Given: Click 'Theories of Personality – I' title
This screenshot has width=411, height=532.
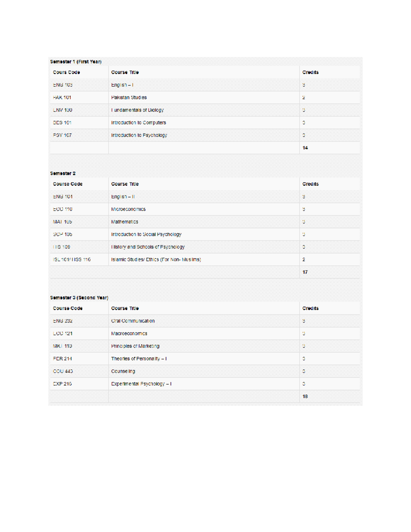Looking at the screenshot, I should (x=139, y=359).
